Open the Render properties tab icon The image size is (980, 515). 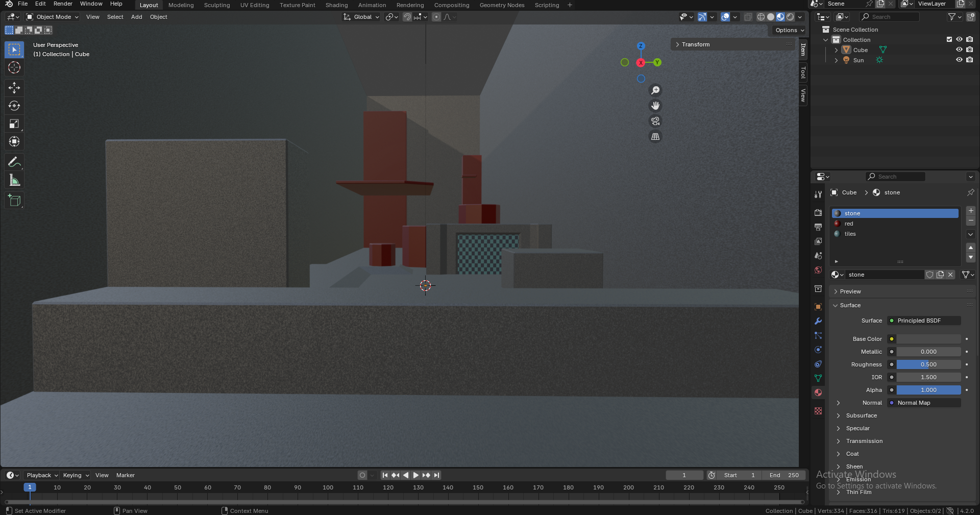tap(818, 212)
